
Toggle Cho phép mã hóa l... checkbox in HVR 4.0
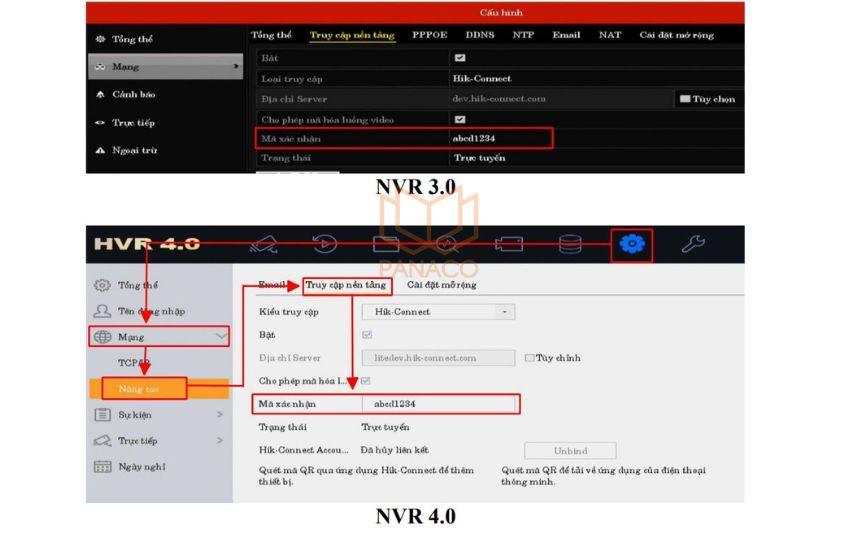(x=366, y=381)
